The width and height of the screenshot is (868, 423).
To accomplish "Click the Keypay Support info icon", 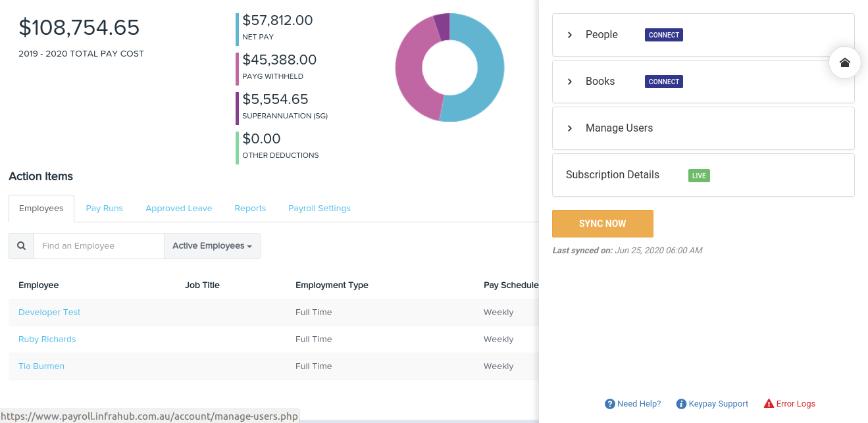I will click(x=682, y=403).
